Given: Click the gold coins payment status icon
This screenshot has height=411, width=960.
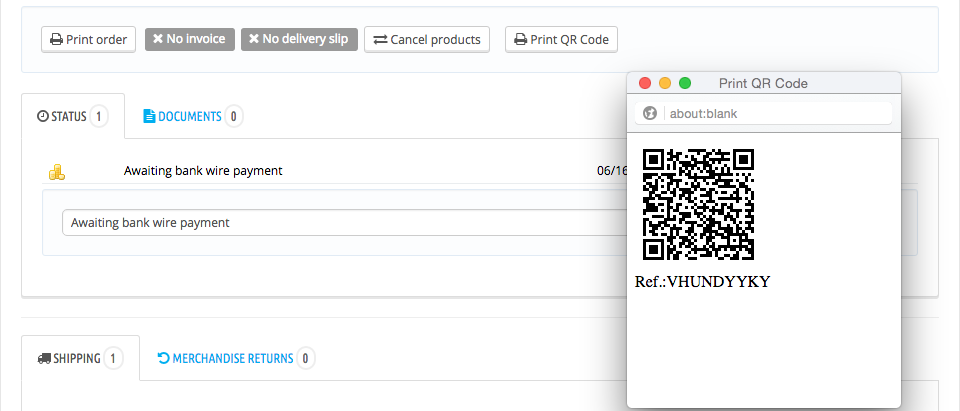Looking at the screenshot, I should click(57, 171).
